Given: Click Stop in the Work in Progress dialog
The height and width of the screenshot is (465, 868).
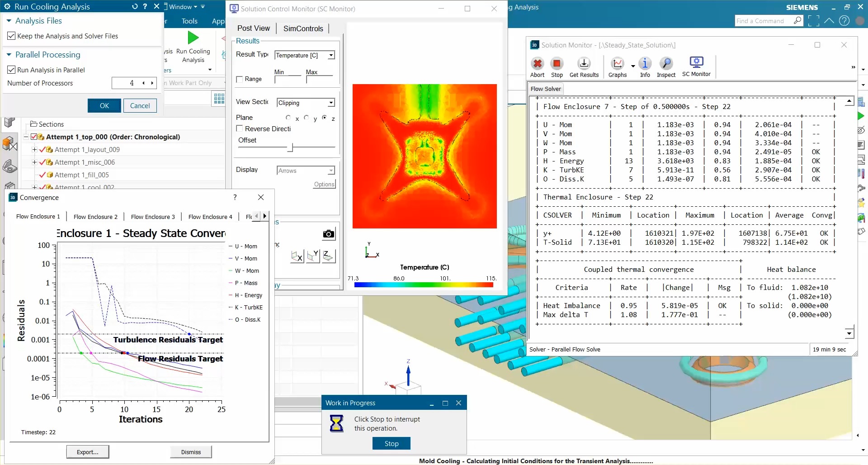Looking at the screenshot, I should 392,443.
